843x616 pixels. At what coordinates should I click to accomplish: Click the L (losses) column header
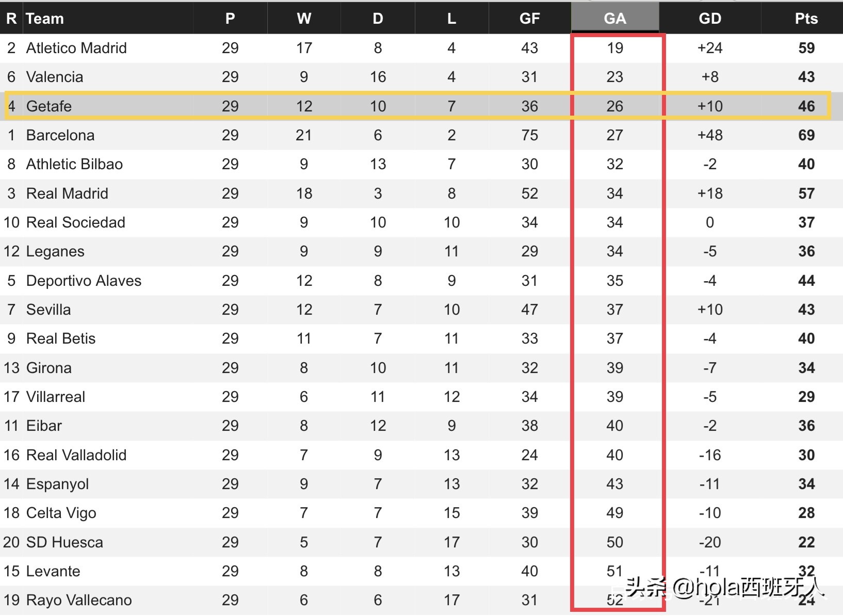point(451,19)
